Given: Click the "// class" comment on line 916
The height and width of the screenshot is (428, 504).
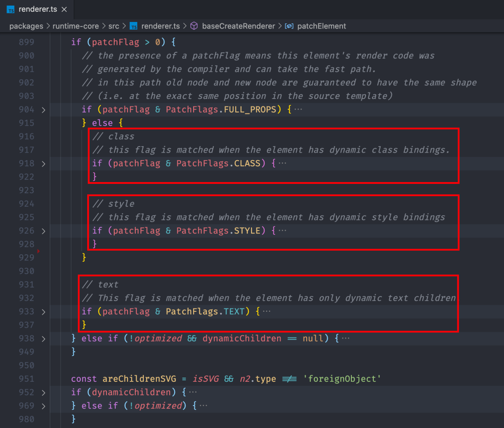Looking at the screenshot, I should 113,136.
